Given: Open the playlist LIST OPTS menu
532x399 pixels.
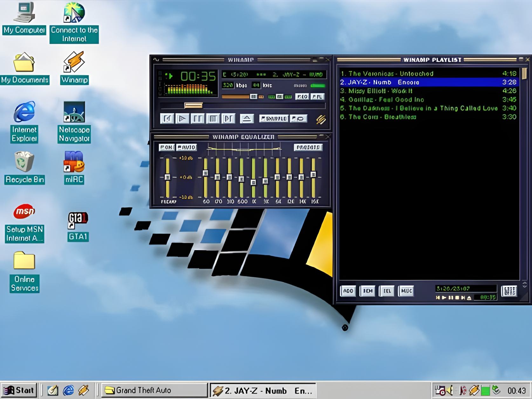Looking at the screenshot, I should (509, 291).
